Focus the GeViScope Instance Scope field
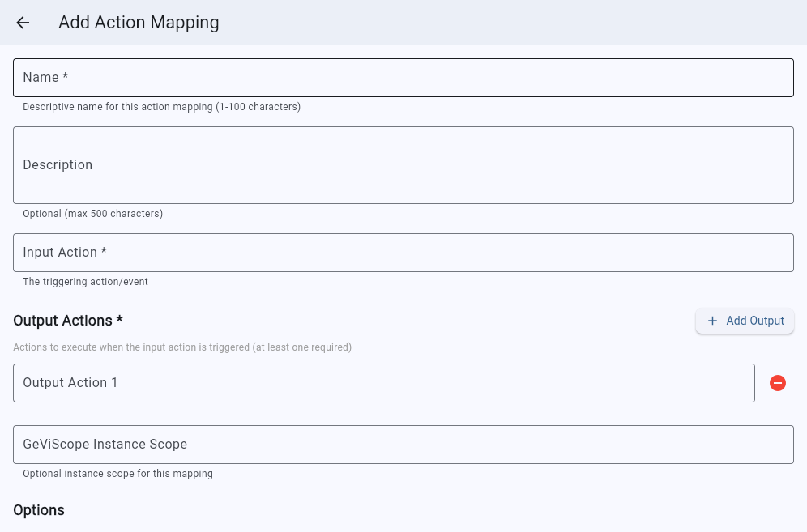807x532 pixels. coord(403,445)
